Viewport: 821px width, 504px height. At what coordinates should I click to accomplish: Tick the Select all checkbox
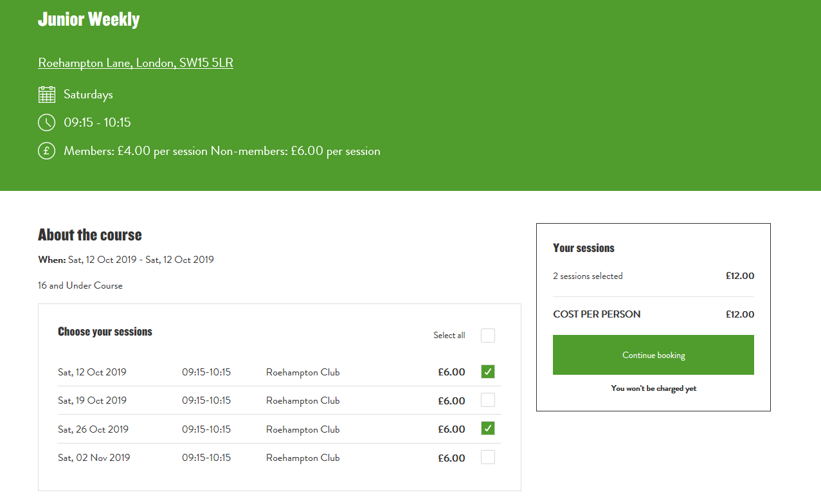pos(488,336)
